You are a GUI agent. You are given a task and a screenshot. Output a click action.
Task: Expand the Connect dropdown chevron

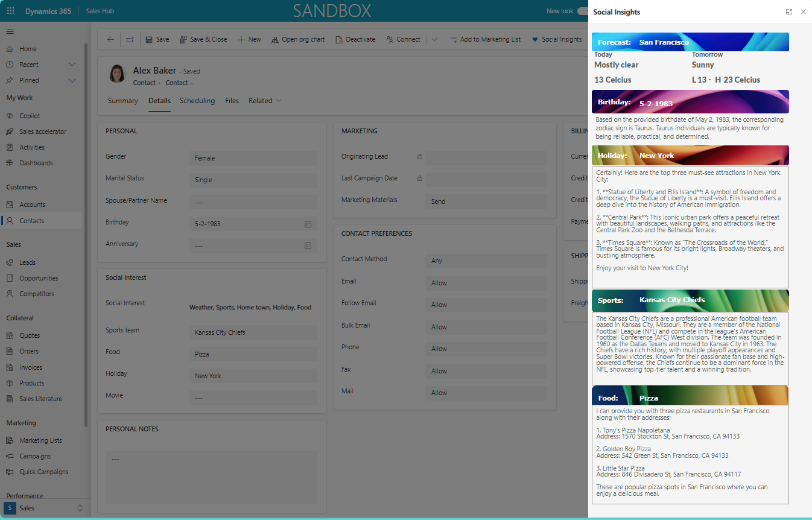434,39
